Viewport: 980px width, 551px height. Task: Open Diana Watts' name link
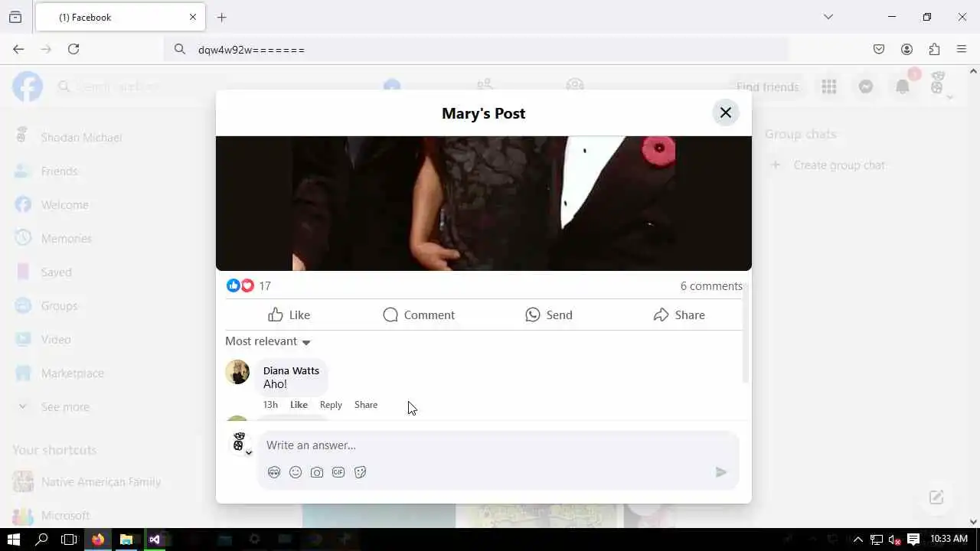point(291,370)
